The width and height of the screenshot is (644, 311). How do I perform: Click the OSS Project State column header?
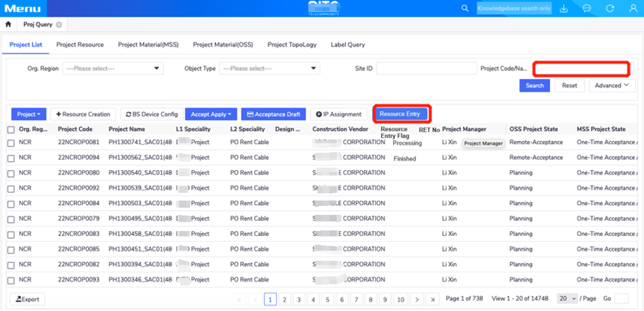click(x=534, y=129)
